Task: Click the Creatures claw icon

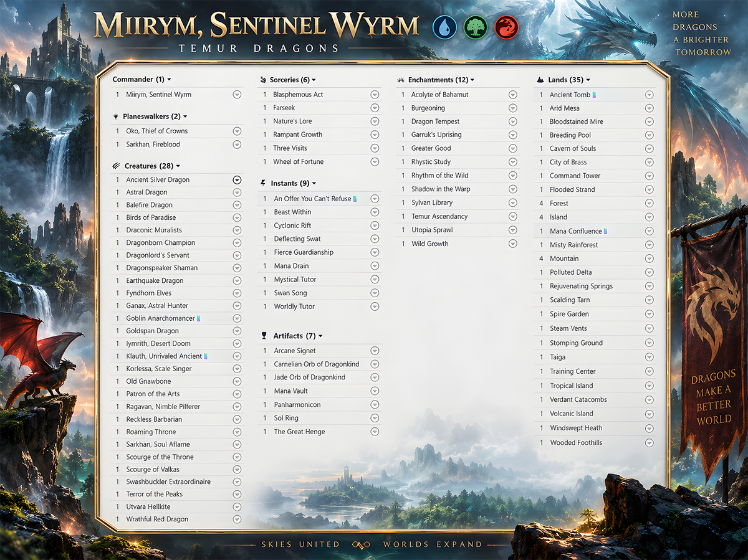Action: click(x=117, y=166)
